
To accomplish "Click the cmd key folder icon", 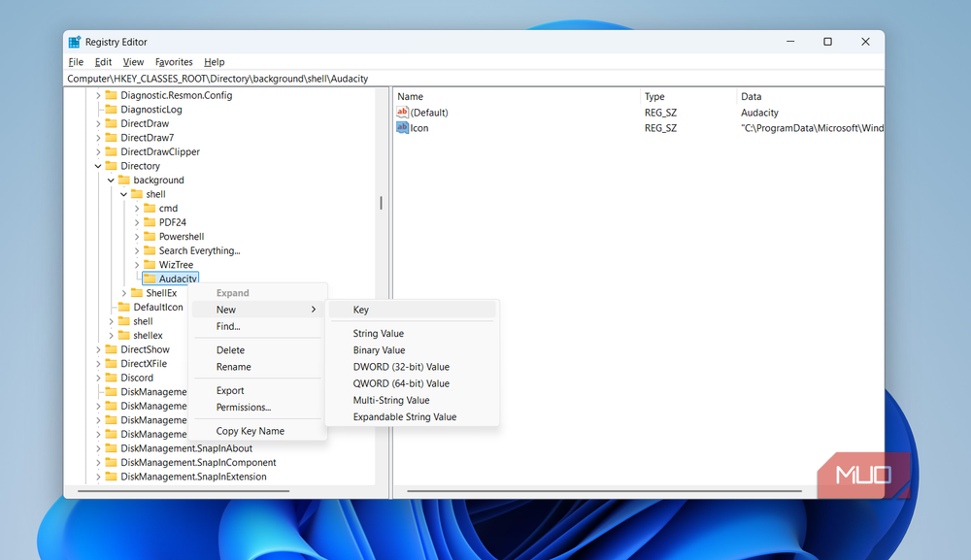I will [x=150, y=208].
